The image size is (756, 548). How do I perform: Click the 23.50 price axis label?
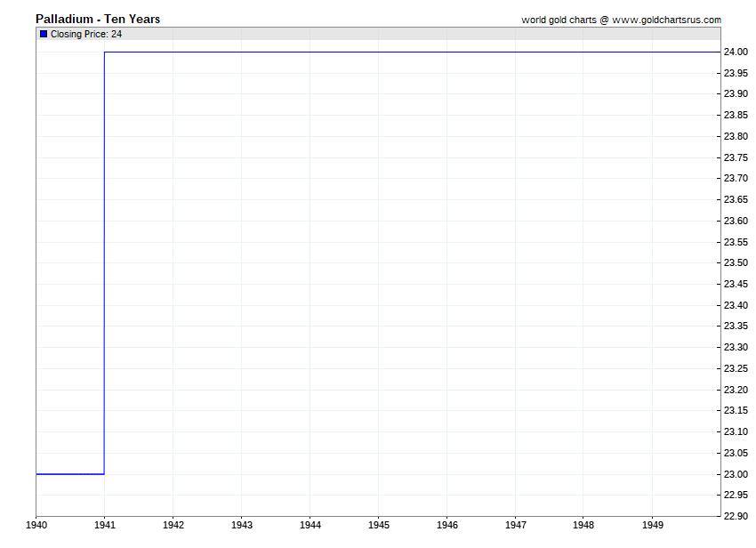[x=736, y=263]
